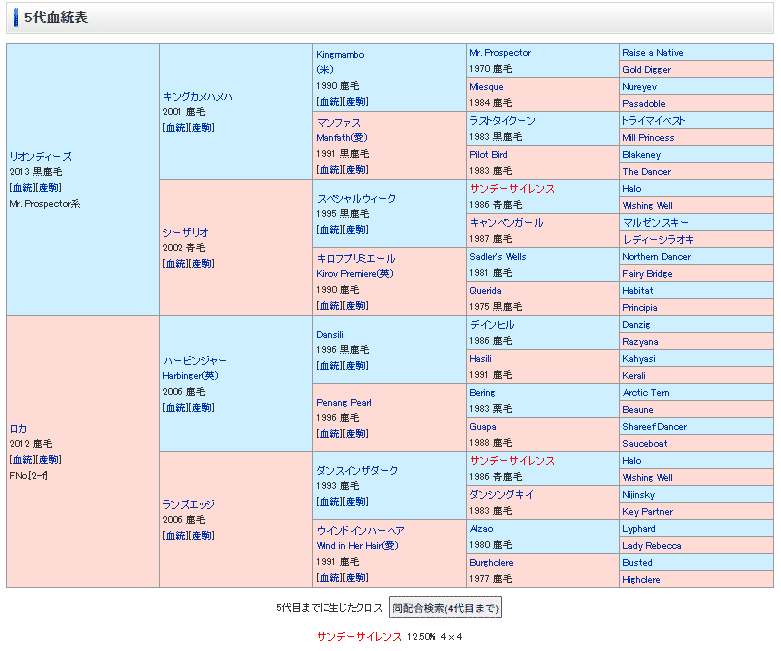
Task: Open Raise a Native link
Action: 652,53
